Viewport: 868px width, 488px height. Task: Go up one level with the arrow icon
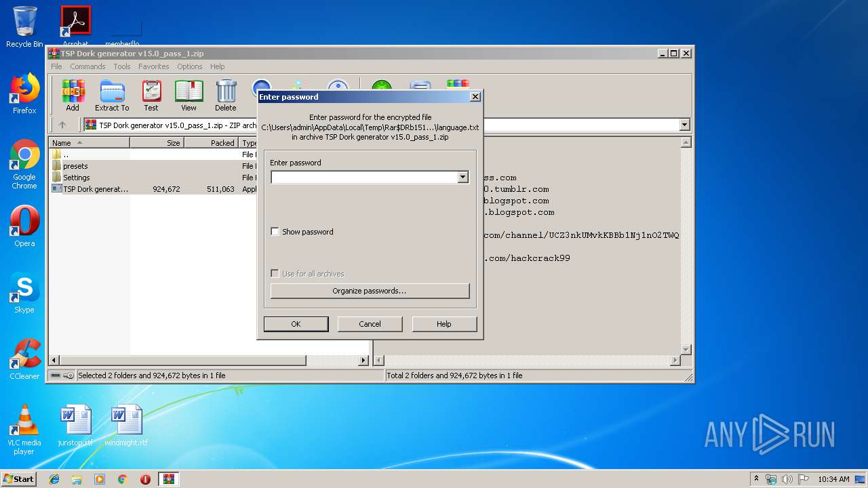tap(62, 125)
